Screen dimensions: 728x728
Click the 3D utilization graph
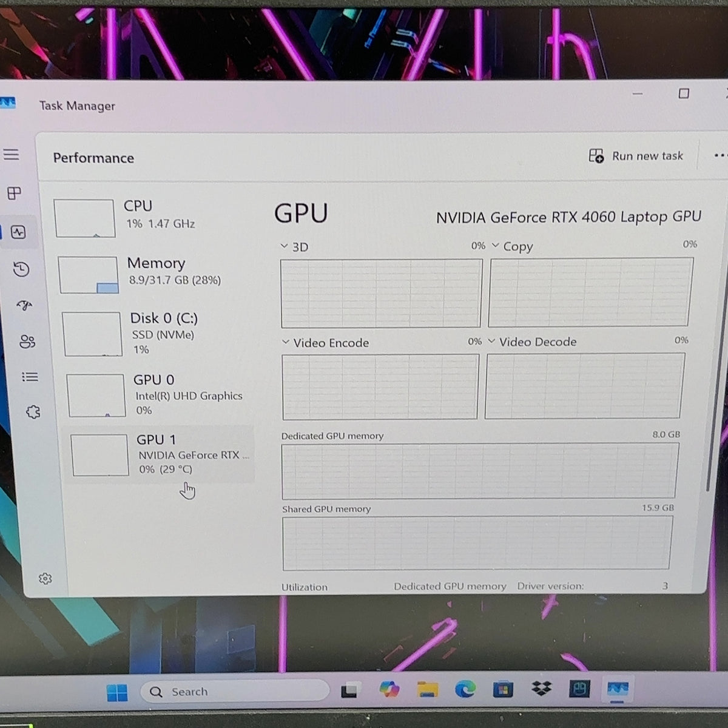(x=382, y=293)
